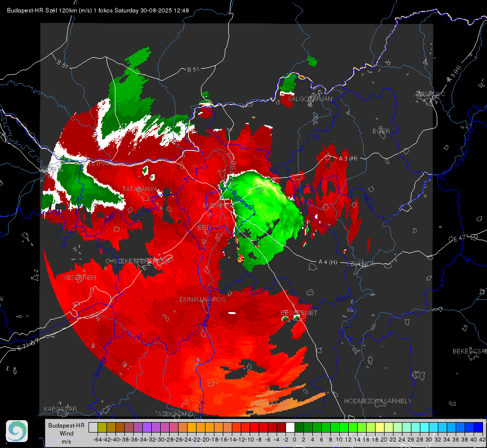The image size is (487, 448).
Task: Click the SALGOTARJAN city label
Action: coord(309,99)
